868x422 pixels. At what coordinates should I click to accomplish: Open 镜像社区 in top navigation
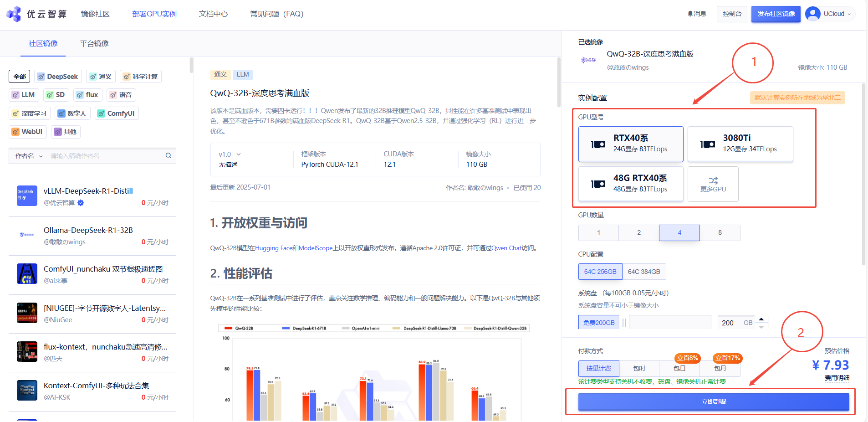pyautogui.click(x=95, y=14)
